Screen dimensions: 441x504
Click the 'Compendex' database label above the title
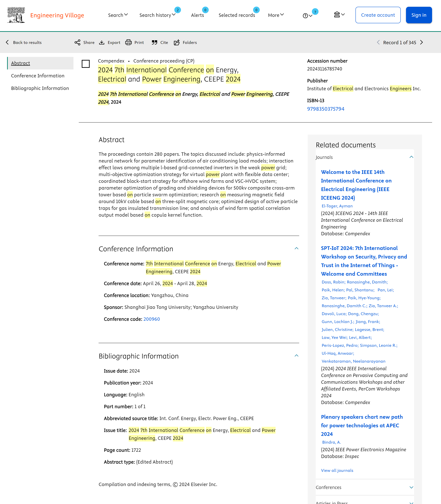pyautogui.click(x=111, y=61)
